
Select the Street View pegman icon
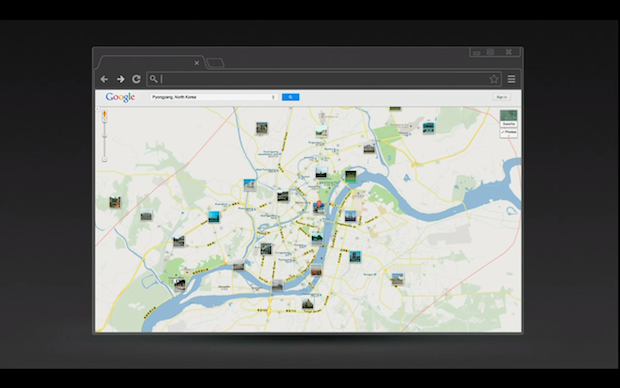104,114
